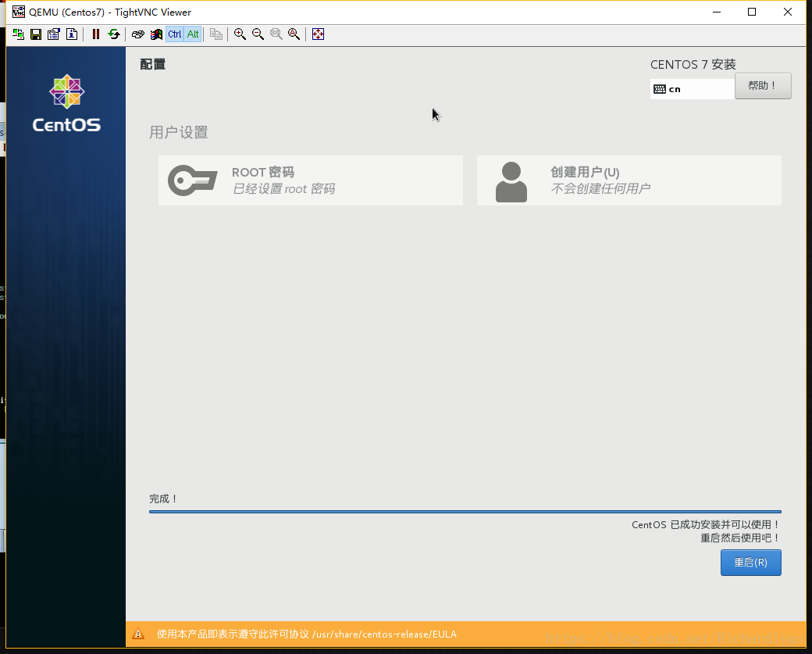Open the 创建用户(U) setting
The height and width of the screenshot is (654, 812).
(x=629, y=180)
